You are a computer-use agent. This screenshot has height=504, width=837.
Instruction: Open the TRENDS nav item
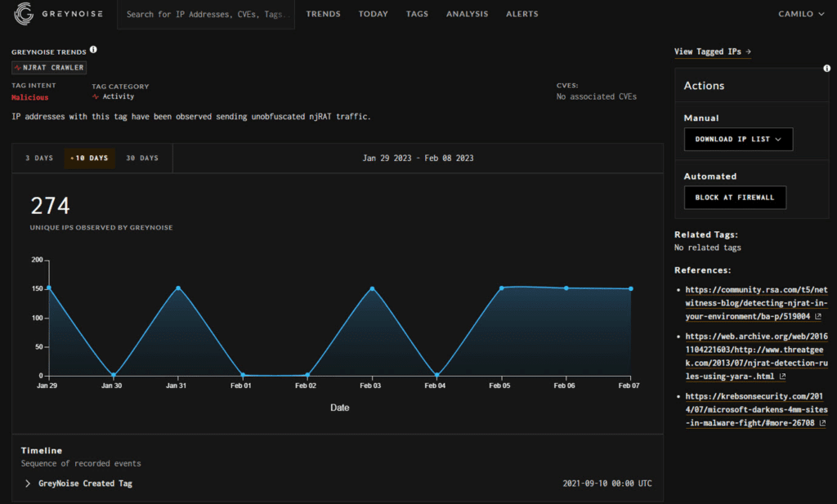click(x=323, y=14)
